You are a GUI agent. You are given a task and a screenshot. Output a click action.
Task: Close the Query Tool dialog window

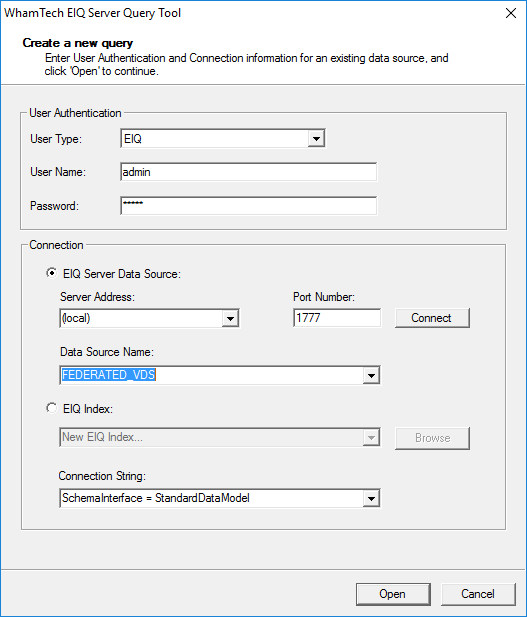tap(511, 13)
